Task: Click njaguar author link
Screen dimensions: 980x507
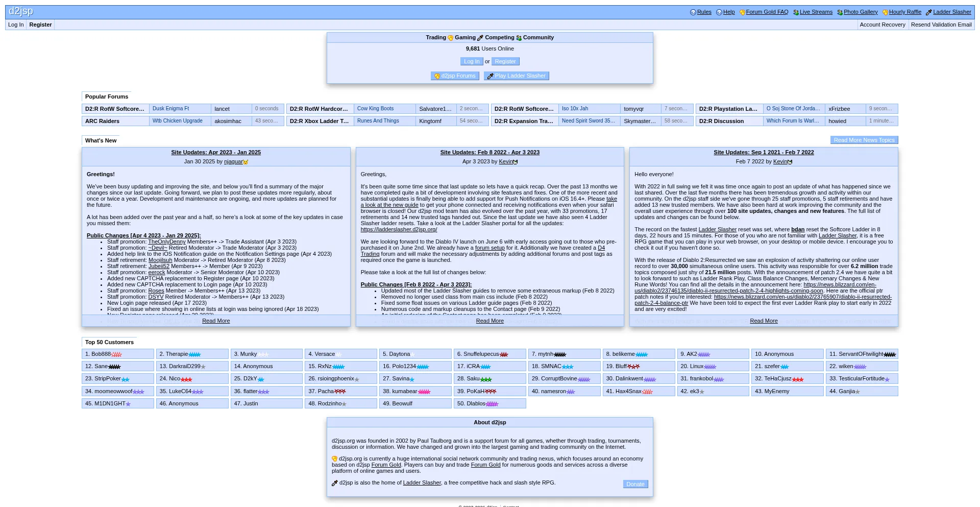Action: click(x=233, y=162)
